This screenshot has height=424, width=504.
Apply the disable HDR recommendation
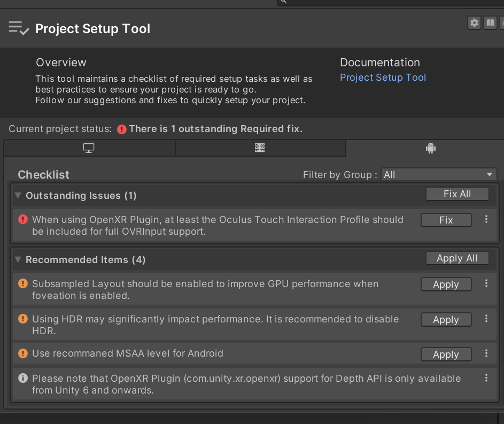coord(446,320)
